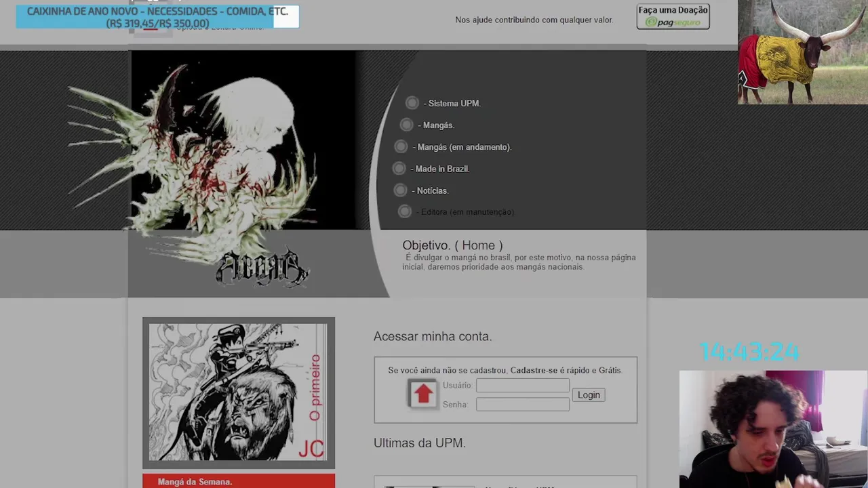The height and width of the screenshot is (488, 868).
Task: Click the round bullet beside Mangás
Action: coord(406,125)
